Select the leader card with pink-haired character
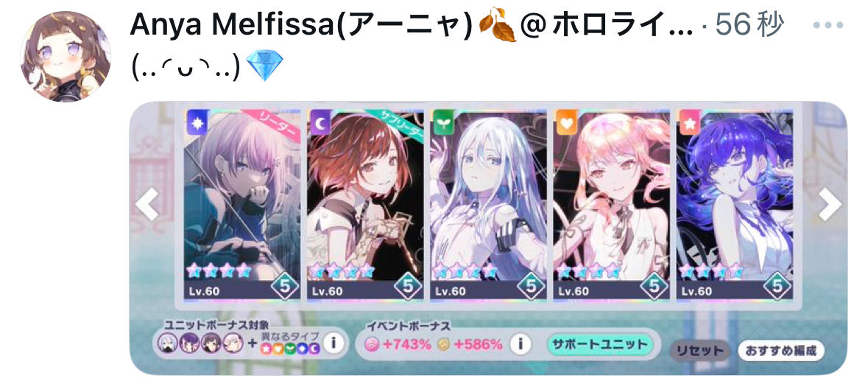The height and width of the screenshot is (381, 868). click(x=243, y=204)
